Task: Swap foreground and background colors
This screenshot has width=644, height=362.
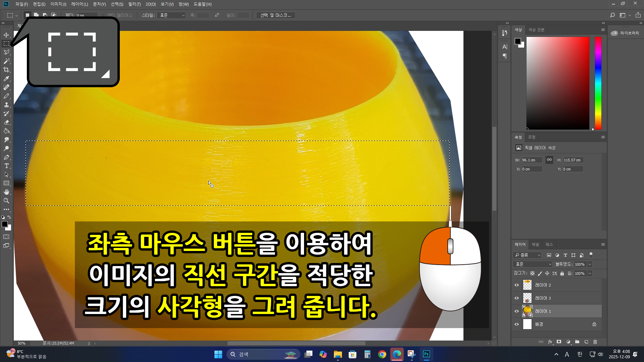Action: [x=9, y=217]
